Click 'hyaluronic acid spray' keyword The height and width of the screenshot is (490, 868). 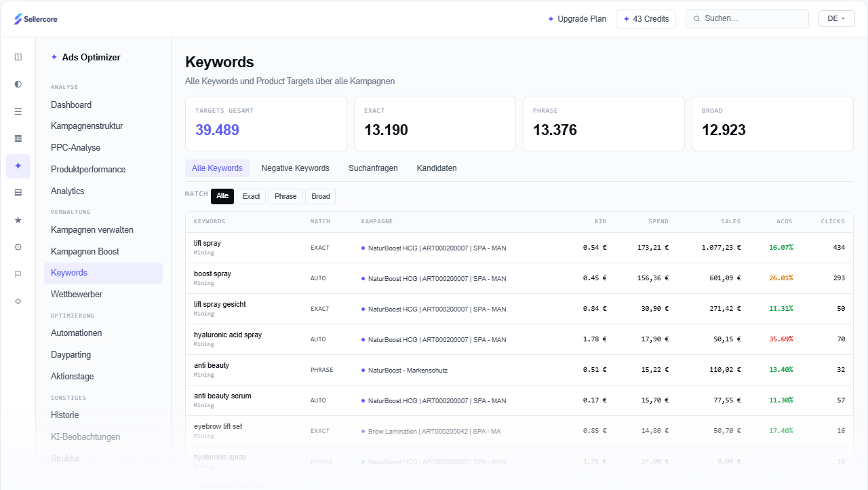[x=228, y=335]
